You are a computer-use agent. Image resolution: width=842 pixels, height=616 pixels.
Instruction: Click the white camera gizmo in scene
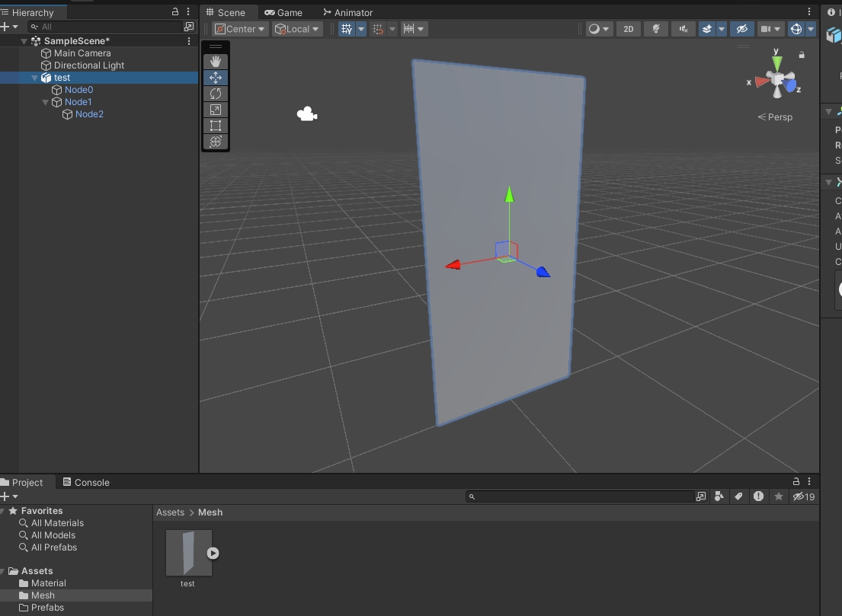click(x=306, y=113)
